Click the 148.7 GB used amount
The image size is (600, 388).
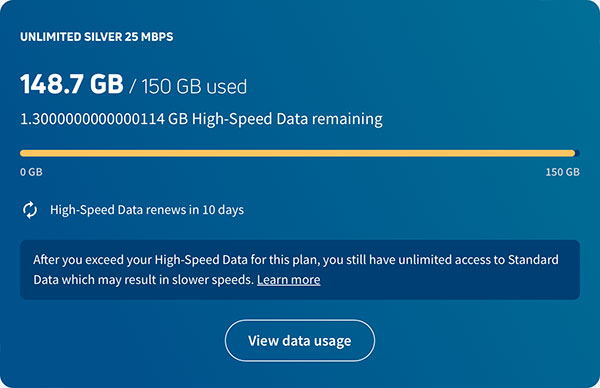(x=72, y=84)
